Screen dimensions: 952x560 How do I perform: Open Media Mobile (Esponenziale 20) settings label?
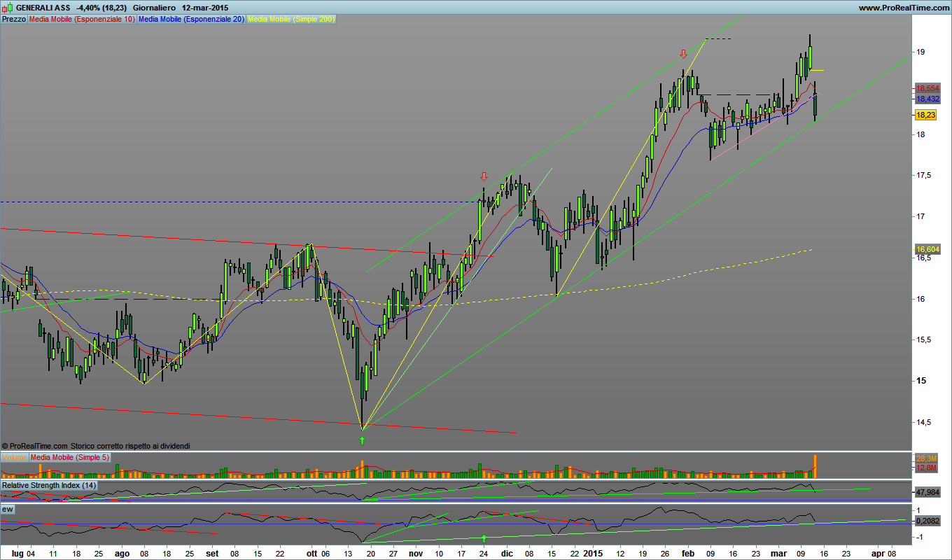pyautogui.click(x=191, y=20)
